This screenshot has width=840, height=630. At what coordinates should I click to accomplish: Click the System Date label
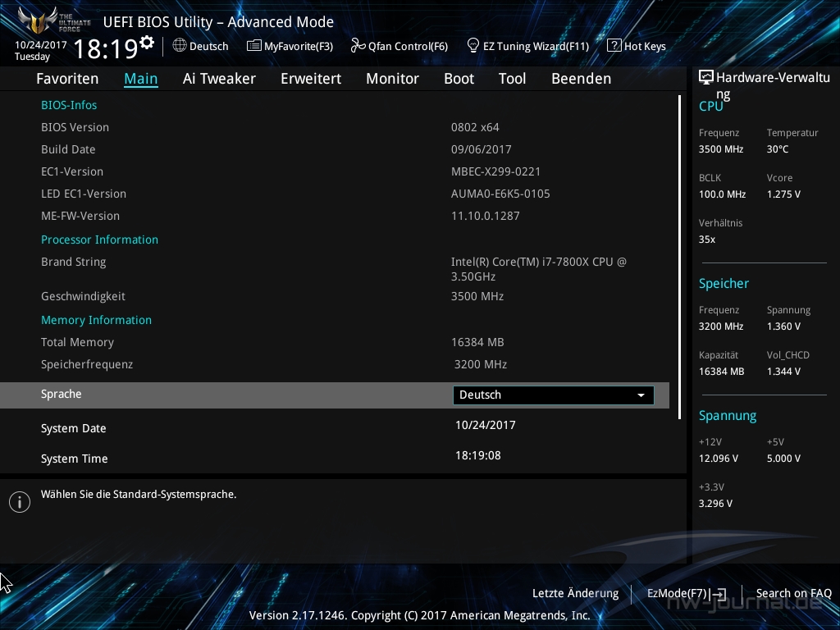[x=73, y=428]
